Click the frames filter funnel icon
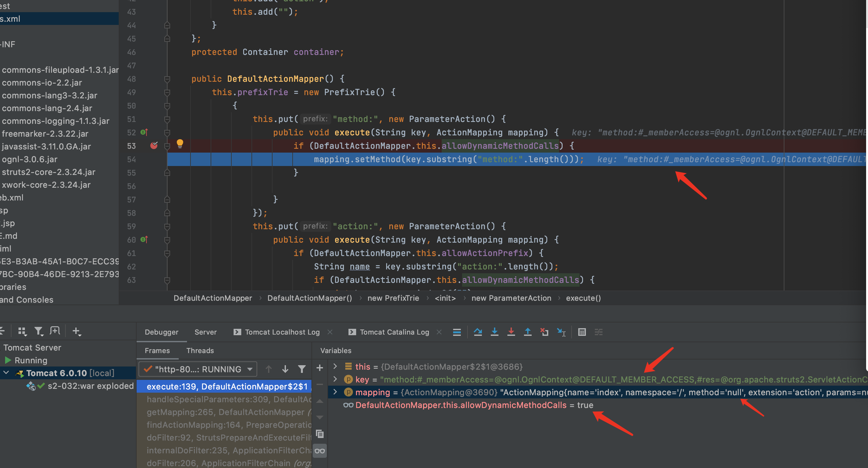This screenshot has width=868, height=468. coord(302,369)
